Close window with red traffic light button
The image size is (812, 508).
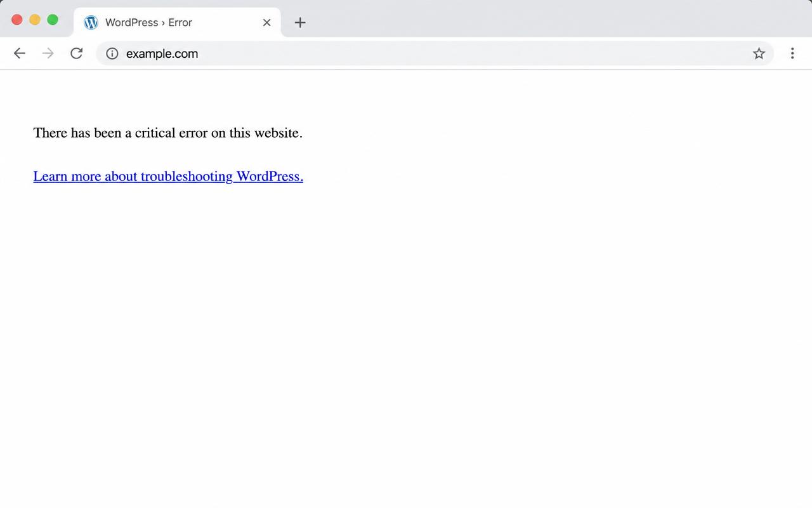(17, 20)
